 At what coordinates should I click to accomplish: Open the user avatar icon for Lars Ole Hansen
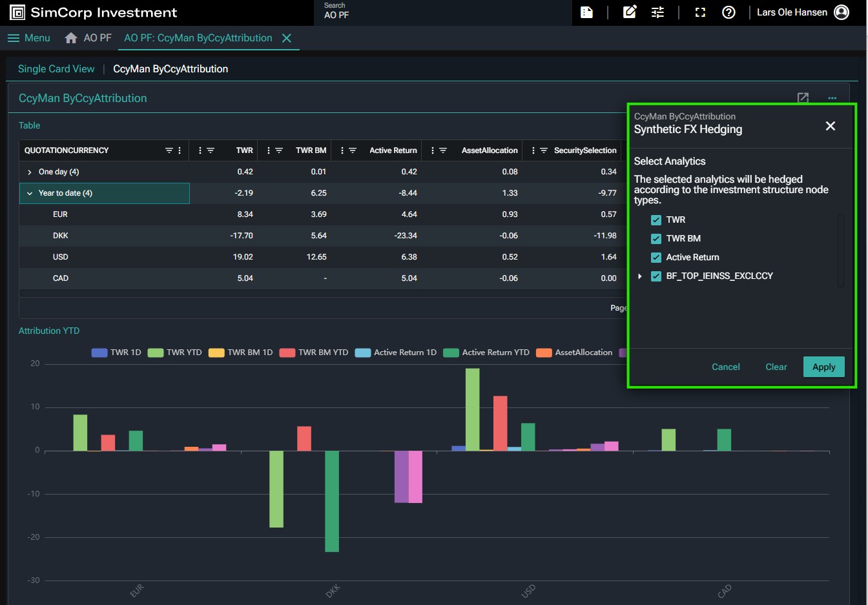842,12
